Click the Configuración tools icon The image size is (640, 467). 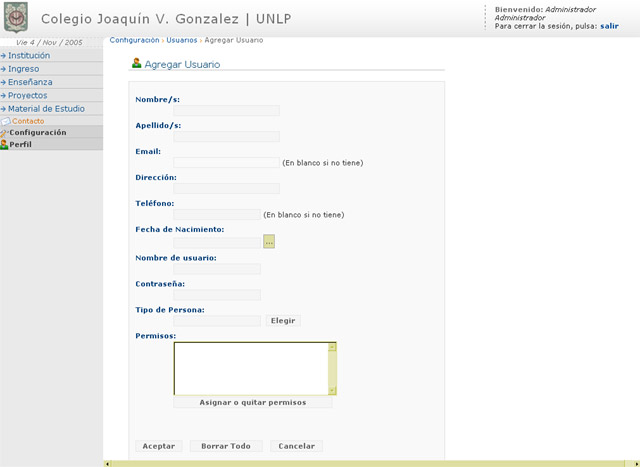click(x=5, y=132)
